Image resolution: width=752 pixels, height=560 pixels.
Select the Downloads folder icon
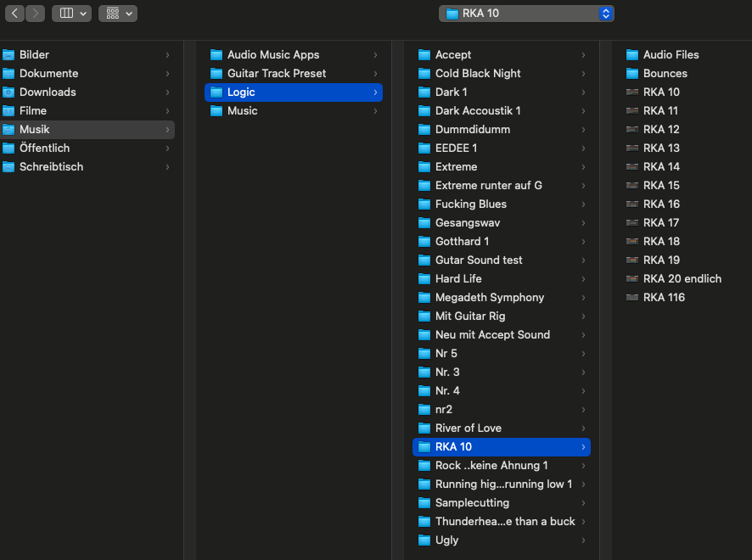[9, 92]
